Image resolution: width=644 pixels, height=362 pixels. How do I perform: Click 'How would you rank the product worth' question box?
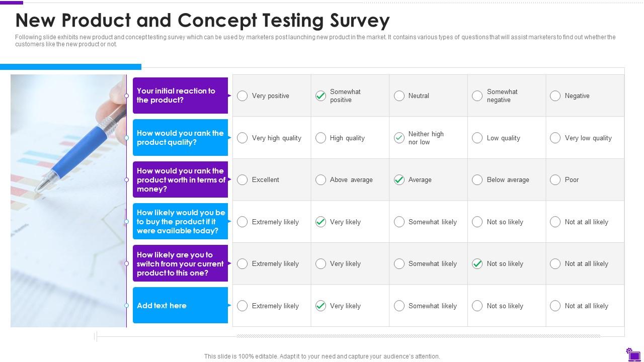pyautogui.click(x=180, y=179)
